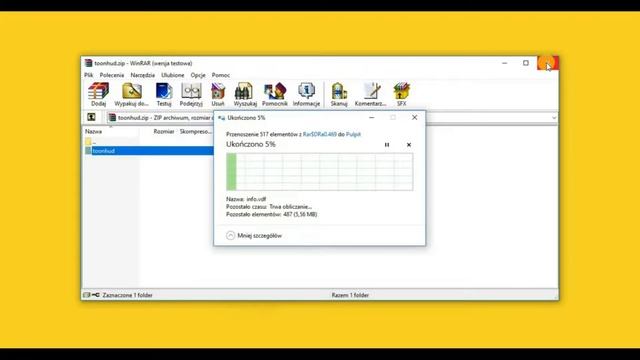The image size is (640, 360).
Task: Minimize the Ukończono 5% dialog
Action: (371, 118)
